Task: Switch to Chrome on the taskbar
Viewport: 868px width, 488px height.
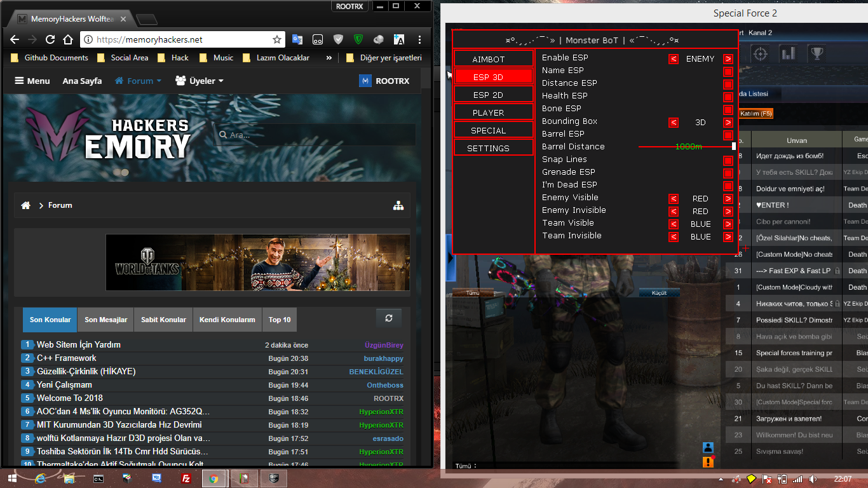Action: click(215, 478)
